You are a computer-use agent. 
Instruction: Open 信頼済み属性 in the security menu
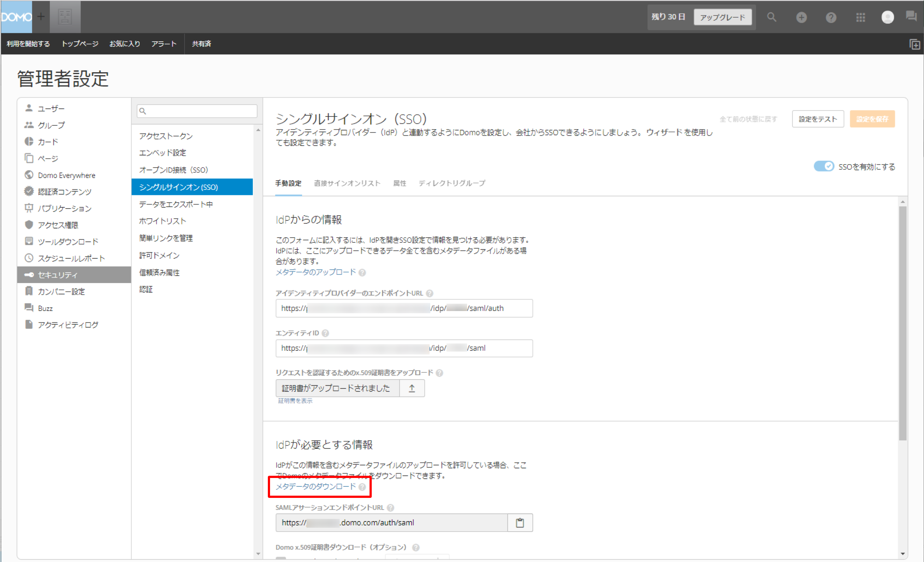(192, 272)
